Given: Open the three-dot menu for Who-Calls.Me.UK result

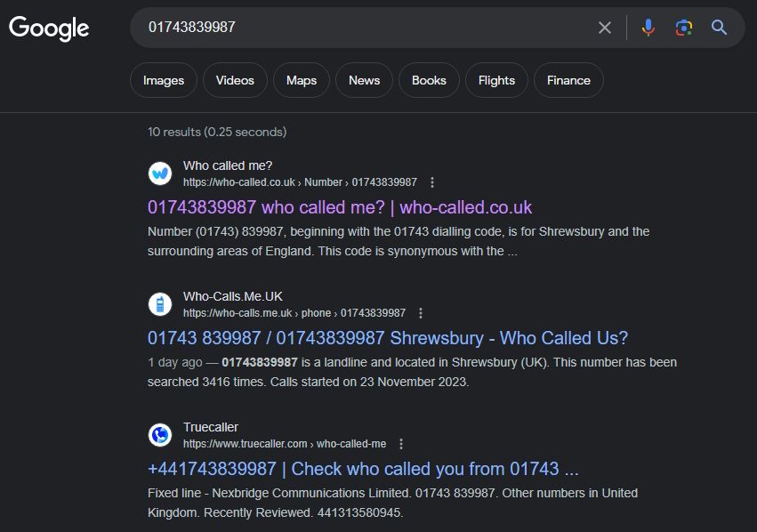Looking at the screenshot, I should [x=420, y=313].
